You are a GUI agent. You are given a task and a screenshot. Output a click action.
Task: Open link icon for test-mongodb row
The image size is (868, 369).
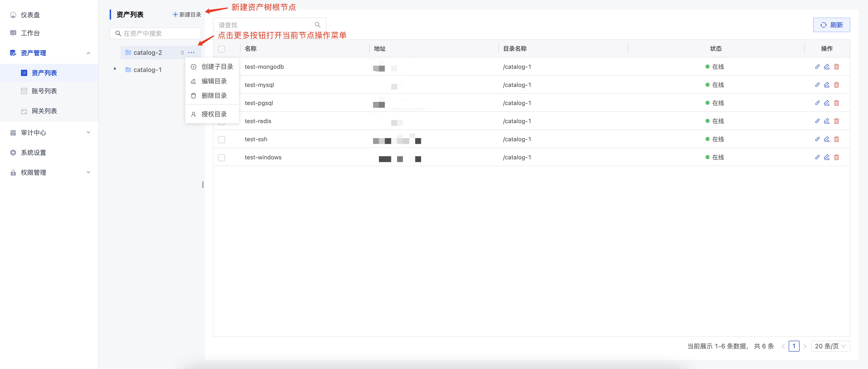pos(817,67)
